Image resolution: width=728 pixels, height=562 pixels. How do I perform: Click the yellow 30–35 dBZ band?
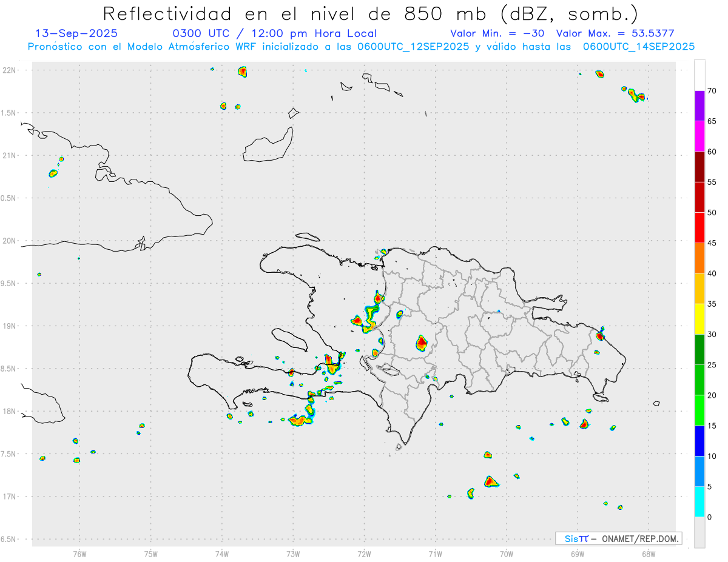(699, 319)
